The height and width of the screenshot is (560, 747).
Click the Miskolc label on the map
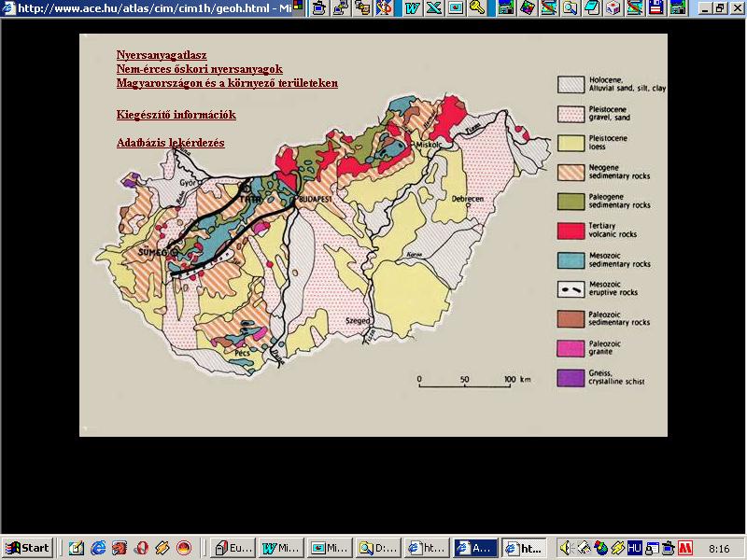coord(430,145)
